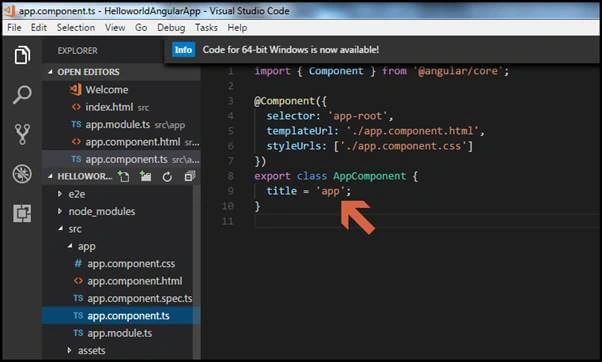Click the 64-bit Windows notification message
Image resolution: width=602 pixels, height=362 pixels.
(291, 50)
